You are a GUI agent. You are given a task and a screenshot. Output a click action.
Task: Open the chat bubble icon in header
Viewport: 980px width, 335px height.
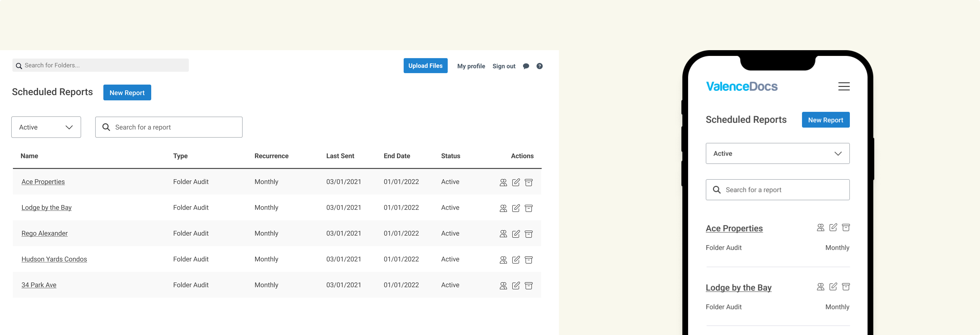coord(526,66)
